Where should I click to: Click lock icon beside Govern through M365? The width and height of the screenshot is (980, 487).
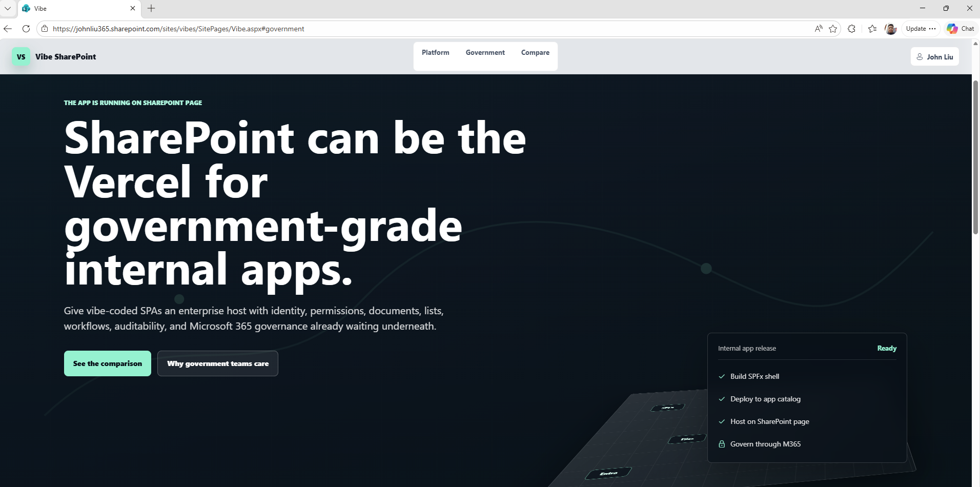pos(722,444)
